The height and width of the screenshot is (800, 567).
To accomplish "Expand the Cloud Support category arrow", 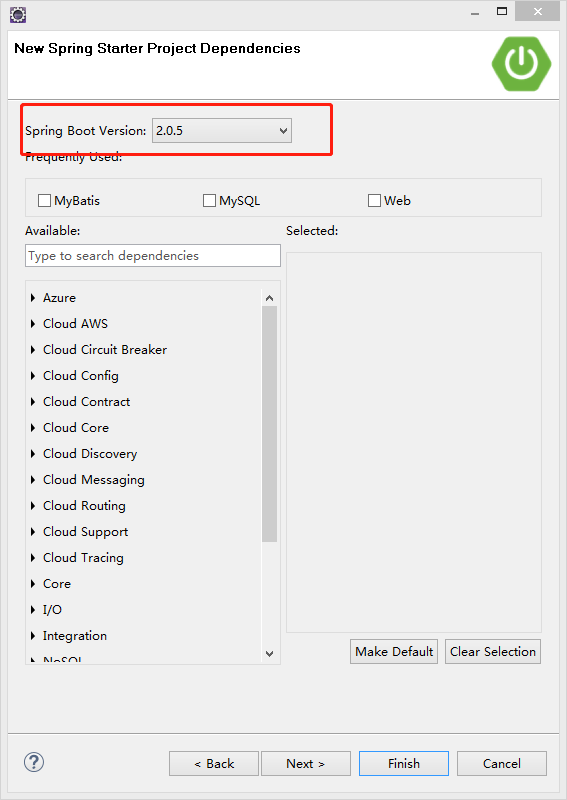I will (x=33, y=532).
